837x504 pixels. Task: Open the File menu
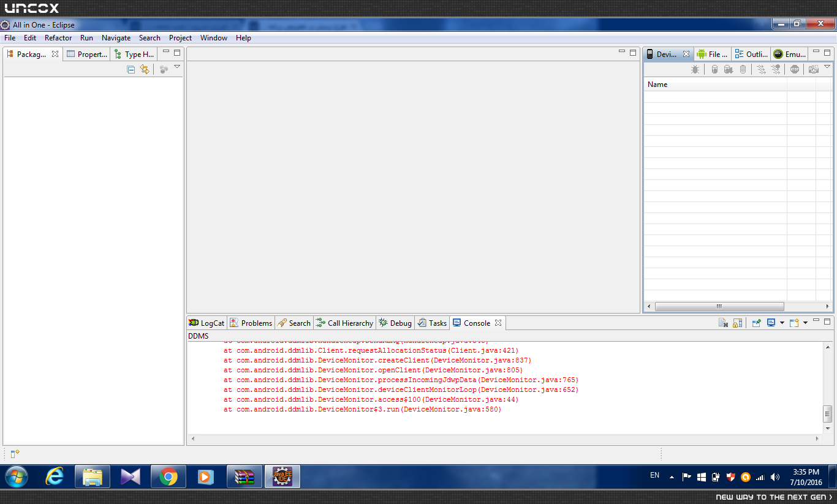click(10, 38)
